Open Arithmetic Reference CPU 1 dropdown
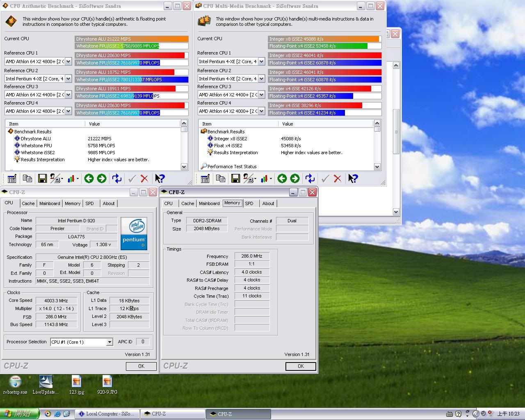 pyautogui.click(x=68, y=62)
